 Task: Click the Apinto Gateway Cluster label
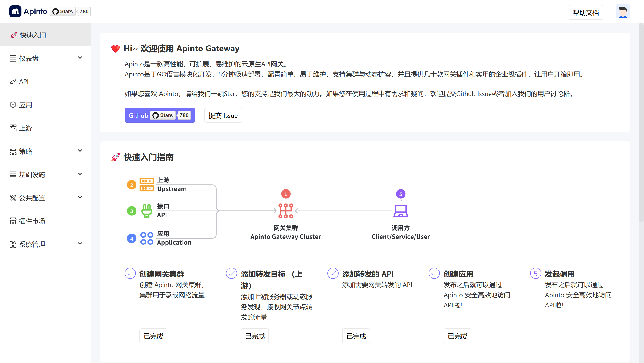[286, 237]
